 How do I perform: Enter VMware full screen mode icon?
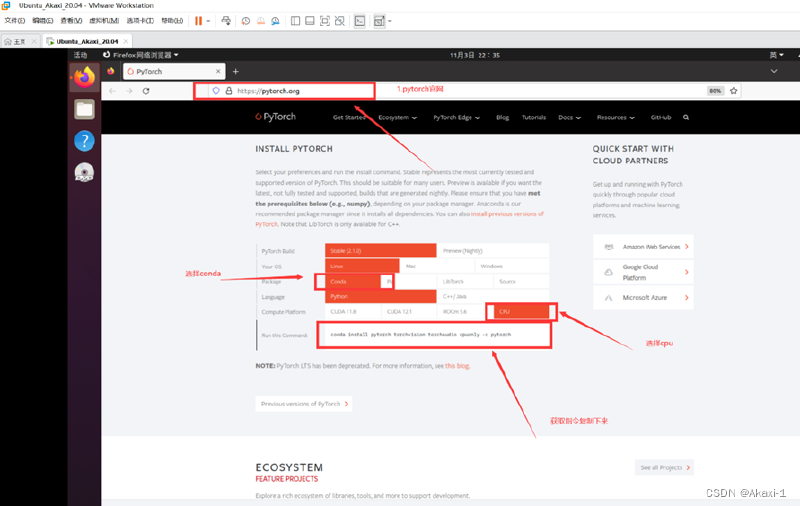pyautogui.click(x=324, y=21)
